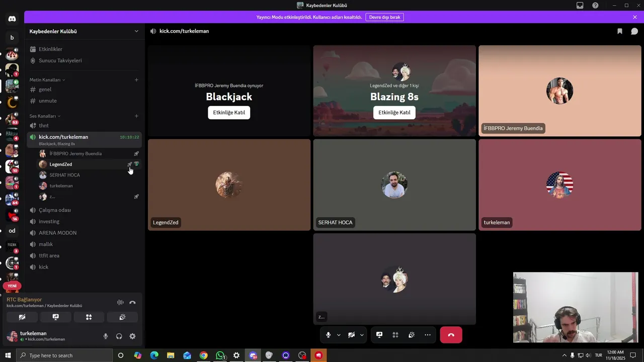Image resolution: width=644 pixels, height=362 pixels.
Task: Open user settings gear icon
Action: 132,336
